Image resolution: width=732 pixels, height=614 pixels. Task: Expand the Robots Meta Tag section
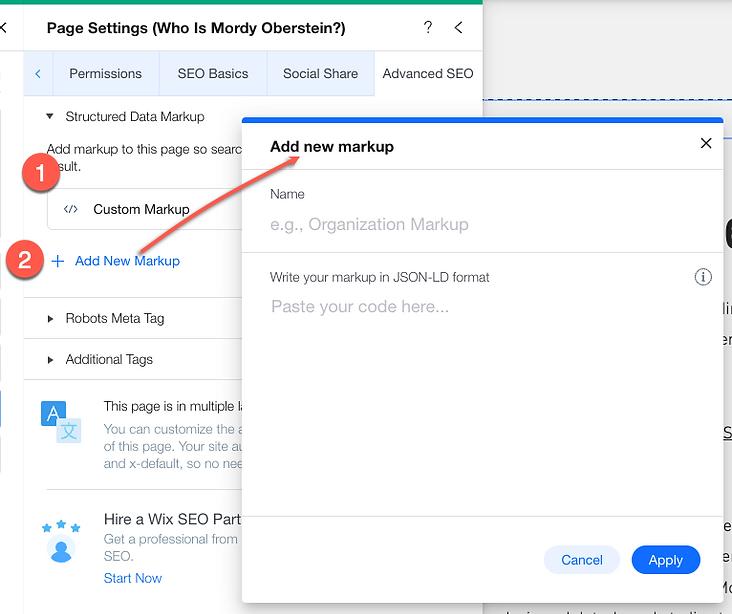pyautogui.click(x=50, y=319)
